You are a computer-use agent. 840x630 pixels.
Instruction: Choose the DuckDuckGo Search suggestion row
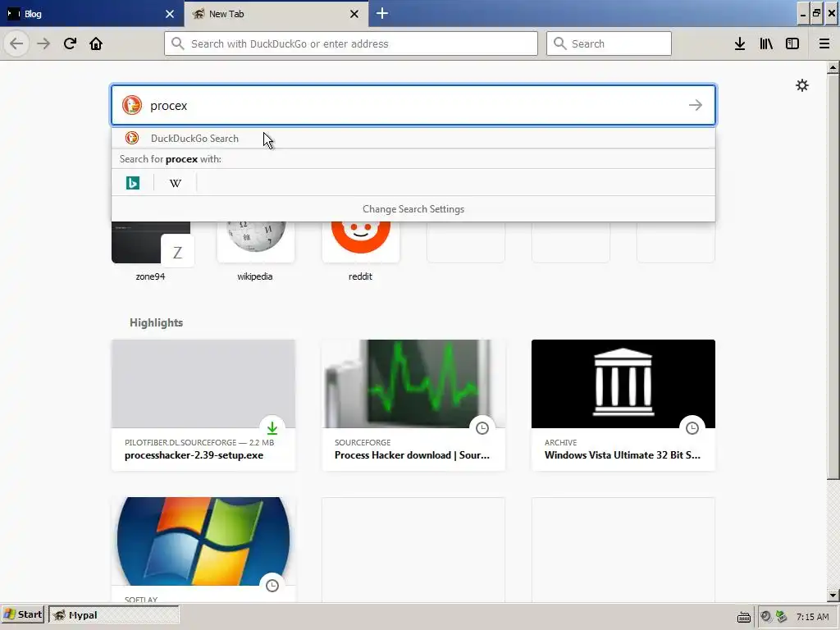click(413, 138)
